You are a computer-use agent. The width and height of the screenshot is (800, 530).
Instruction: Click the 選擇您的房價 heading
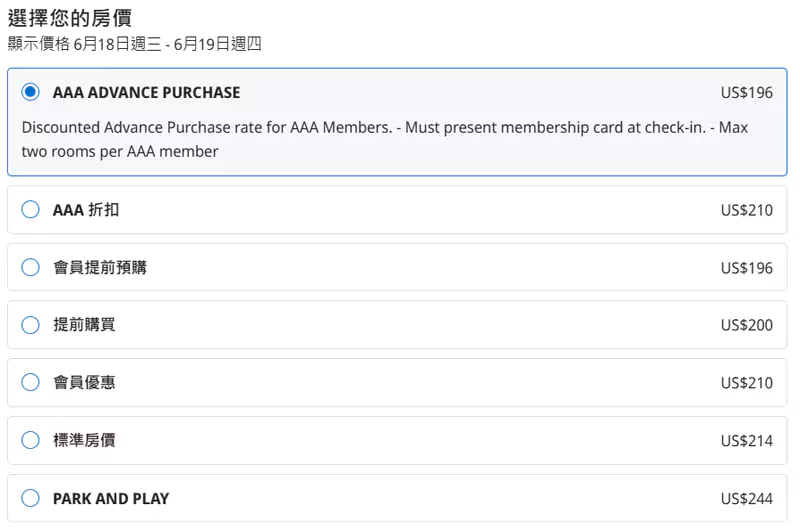pyautogui.click(x=70, y=18)
